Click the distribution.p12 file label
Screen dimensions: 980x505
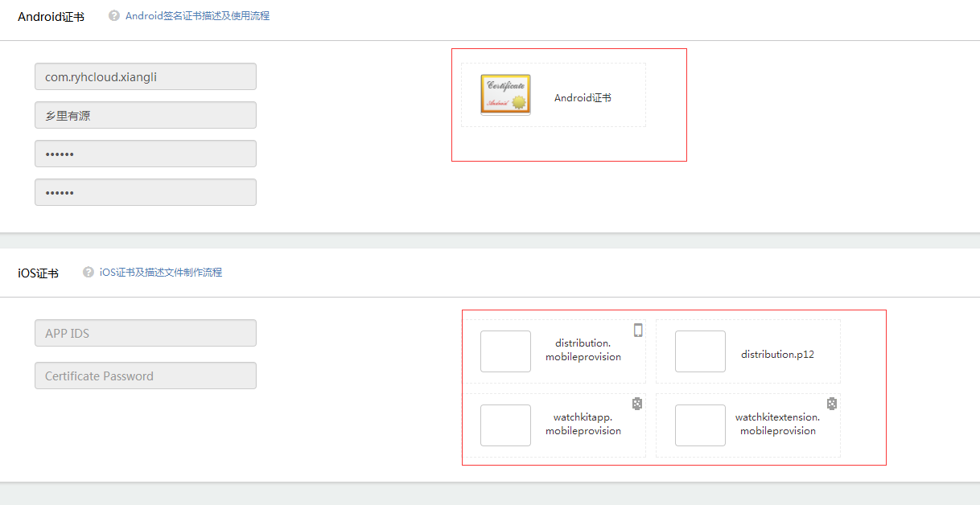click(x=777, y=354)
